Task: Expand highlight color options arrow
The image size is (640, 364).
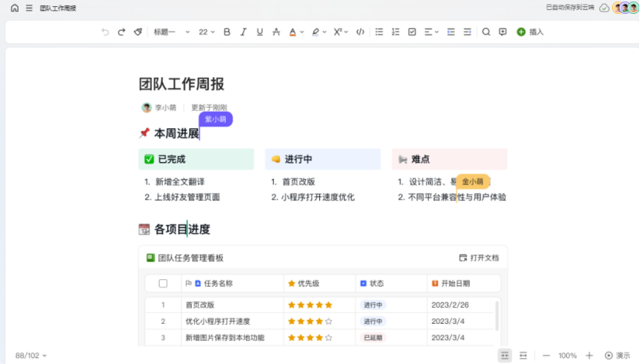Action: [x=325, y=32]
